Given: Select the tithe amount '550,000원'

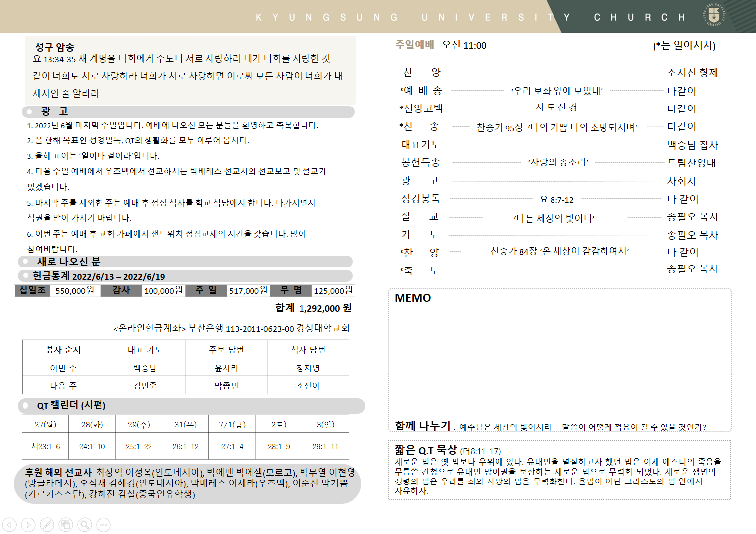Looking at the screenshot, I should (75, 291).
